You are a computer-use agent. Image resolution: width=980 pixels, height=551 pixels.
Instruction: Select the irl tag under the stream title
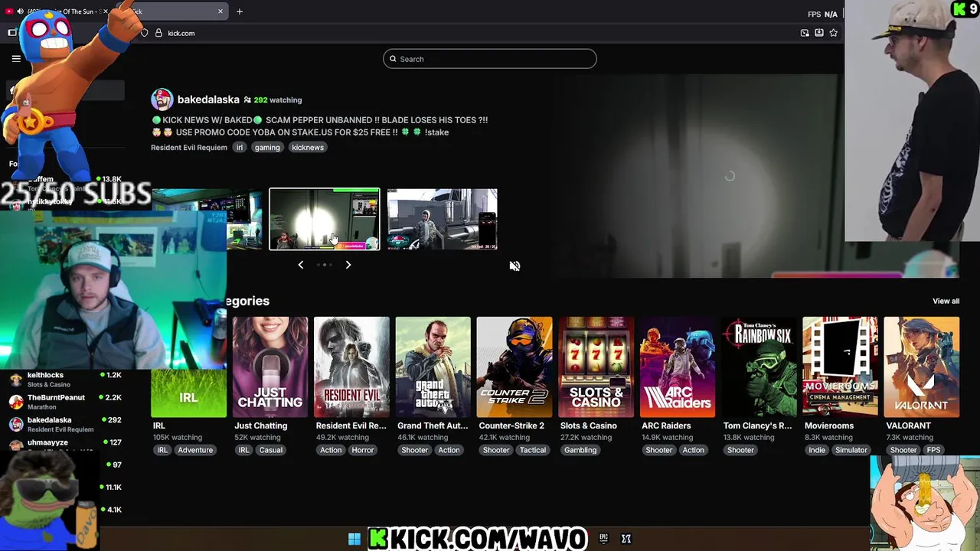tap(240, 148)
